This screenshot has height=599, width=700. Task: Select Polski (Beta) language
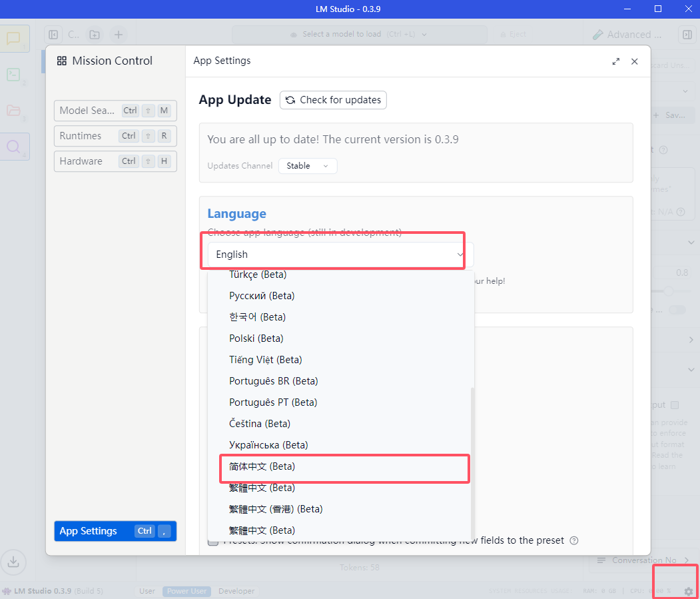tap(339, 338)
